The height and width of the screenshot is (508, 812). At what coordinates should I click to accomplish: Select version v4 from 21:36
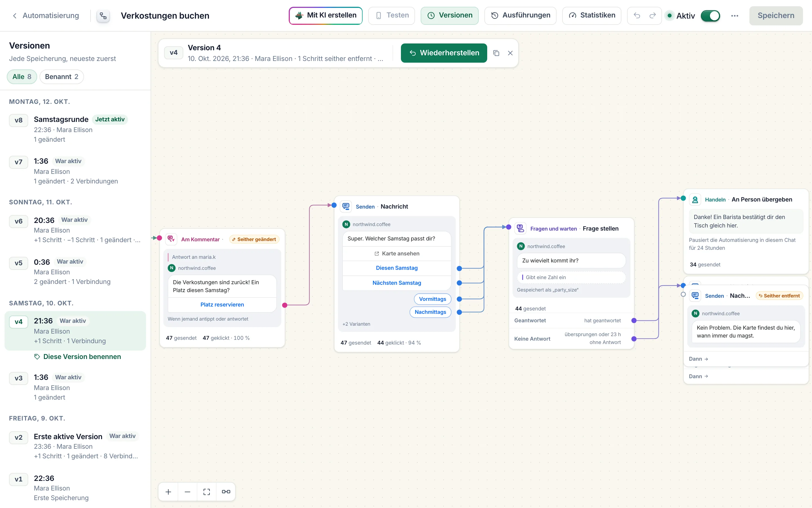pyautogui.click(x=75, y=330)
